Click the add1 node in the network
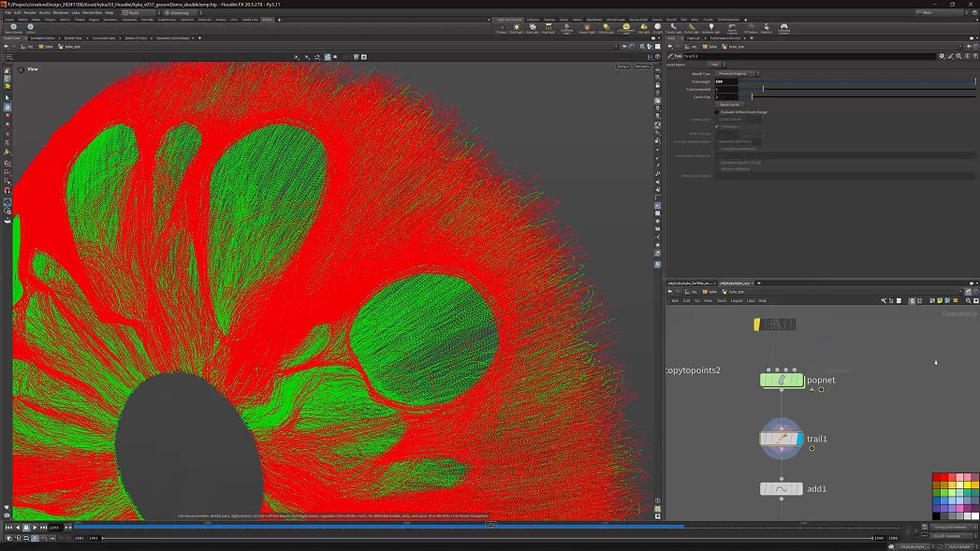 [x=782, y=489]
